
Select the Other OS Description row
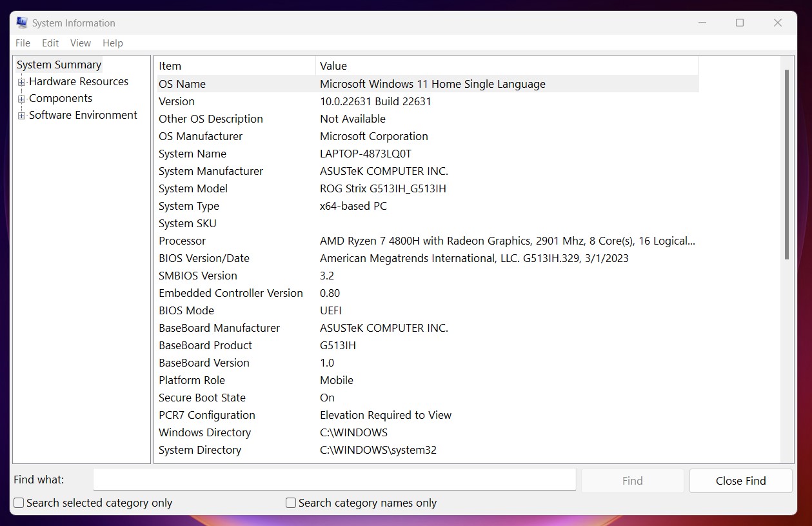[428, 119]
